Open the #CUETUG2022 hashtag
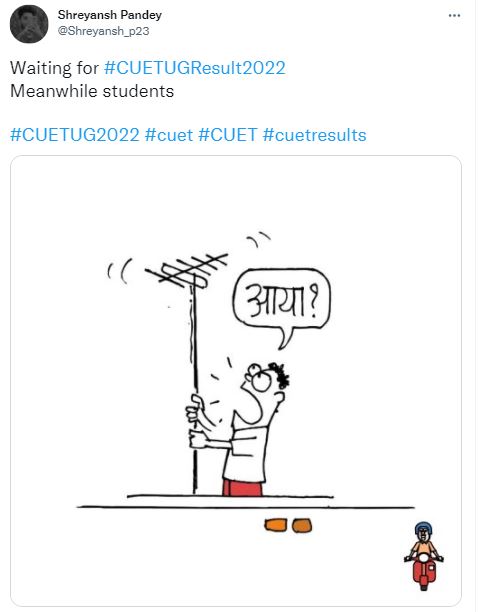The image size is (479, 612). click(x=75, y=135)
